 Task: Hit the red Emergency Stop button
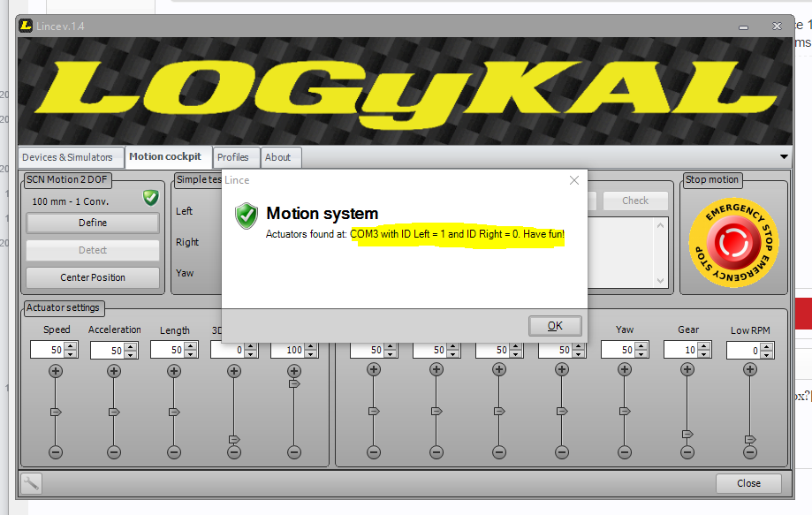point(733,242)
